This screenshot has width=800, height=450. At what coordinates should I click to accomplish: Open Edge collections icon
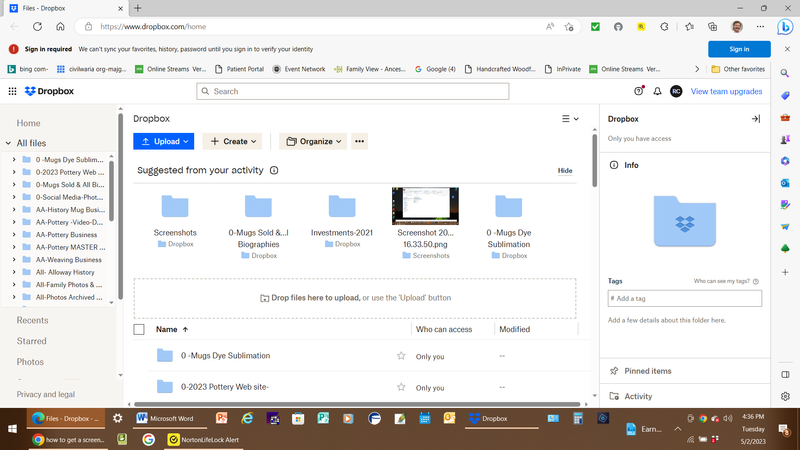[x=712, y=27]
